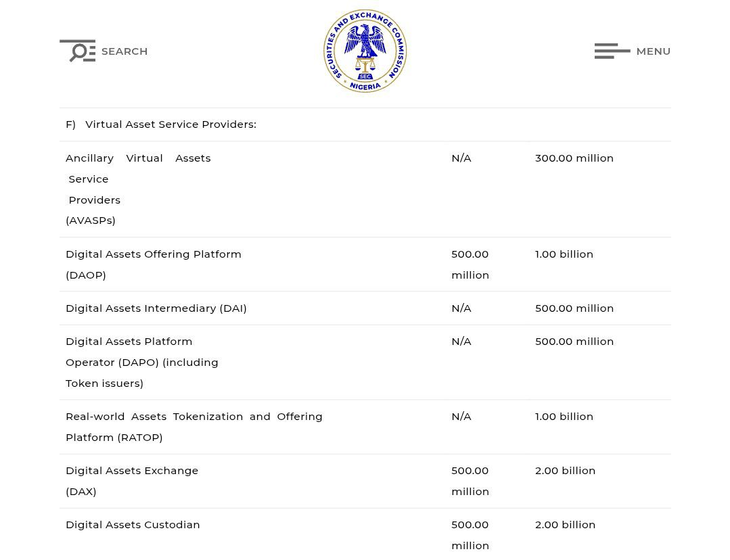
Task: Click the SEARCH label
Action: (x=124, y=51)
